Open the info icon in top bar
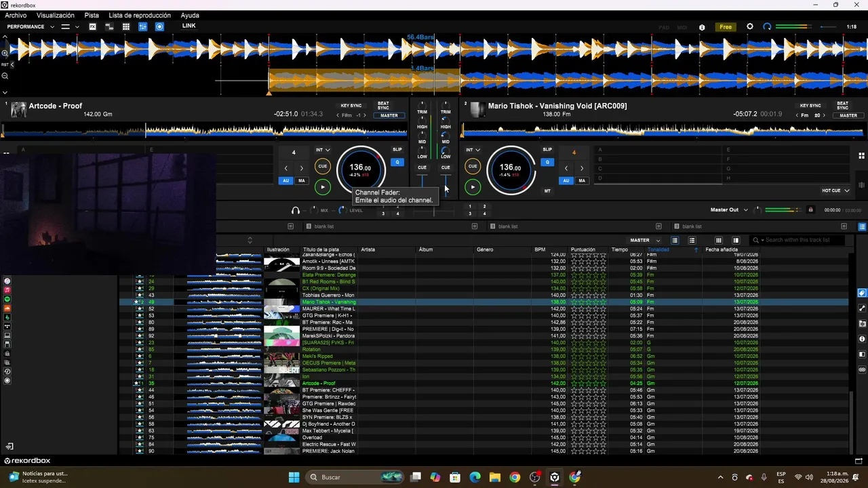The width and height of the screenshot is (868, 488). pos(702,27)
